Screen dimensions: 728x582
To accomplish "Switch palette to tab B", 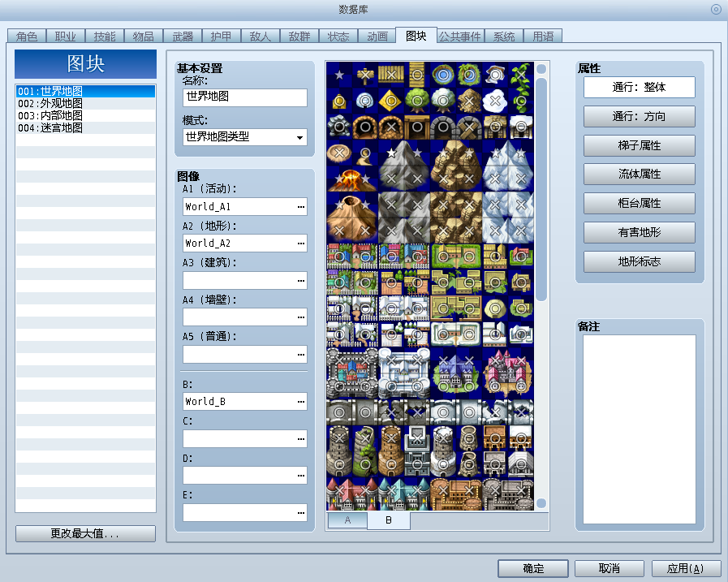I will (x=389, y=520).
